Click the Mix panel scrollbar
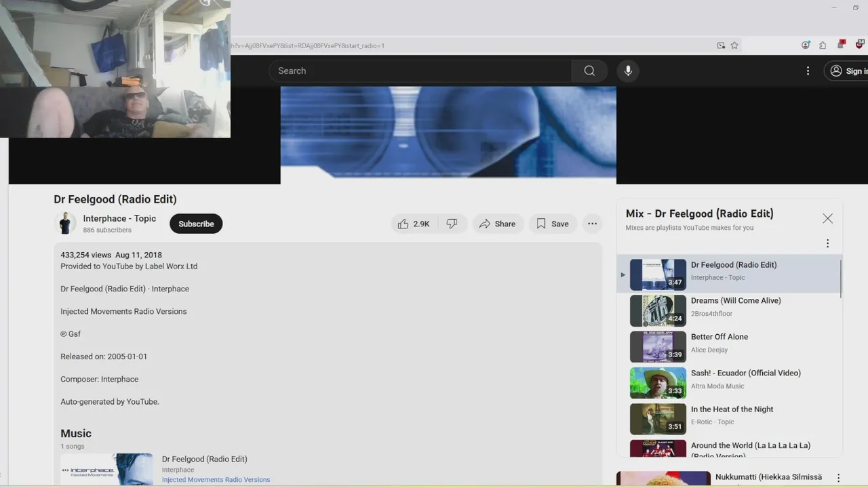 (x=840, y=278)
